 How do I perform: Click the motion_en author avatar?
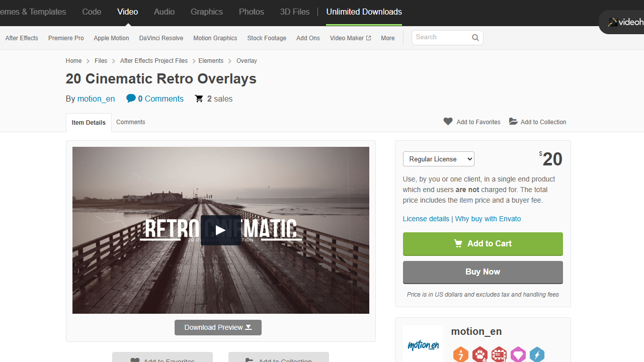(x=423, y=344)
